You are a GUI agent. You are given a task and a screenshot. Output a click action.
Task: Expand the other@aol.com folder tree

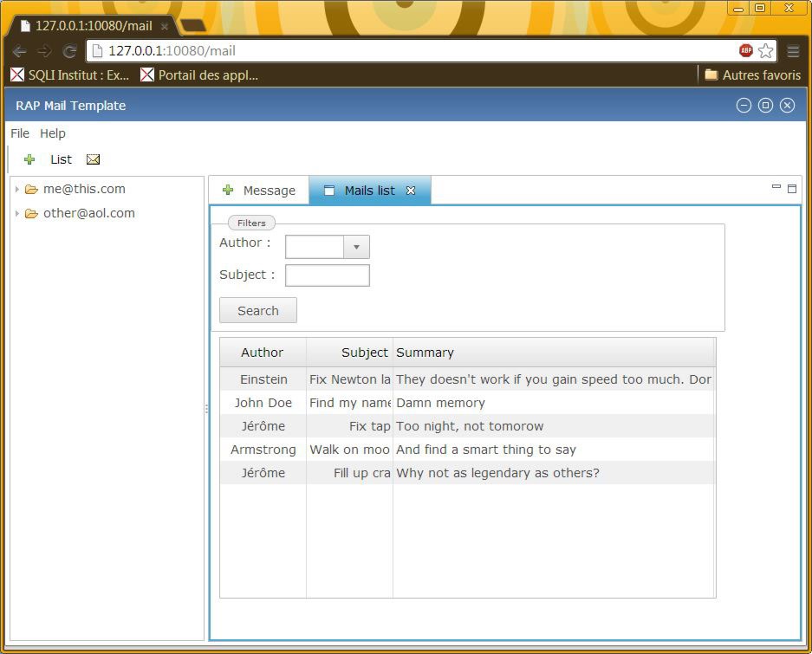click(16, 214)
